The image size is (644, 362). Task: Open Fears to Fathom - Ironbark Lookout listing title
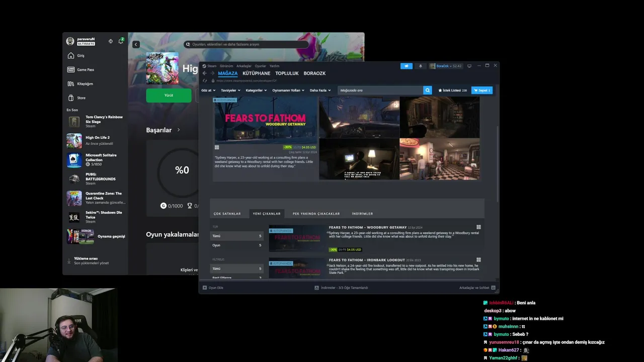(367, 260)
